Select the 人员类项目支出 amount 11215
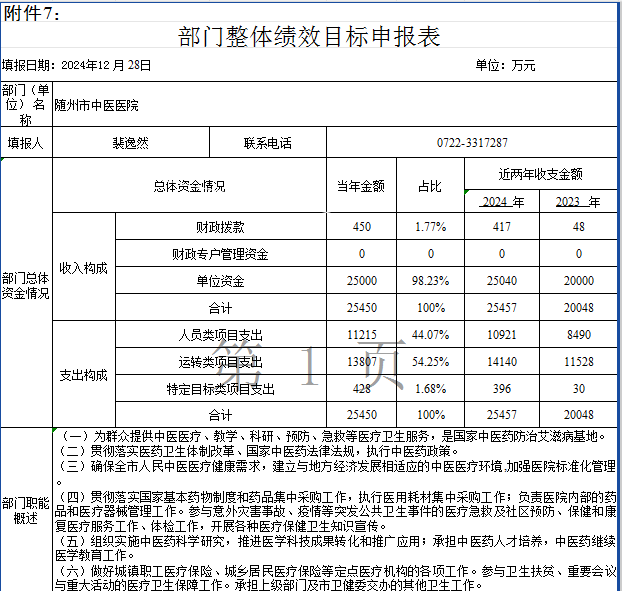This screenshot has width=622, height=591. [x=361, y=334]
